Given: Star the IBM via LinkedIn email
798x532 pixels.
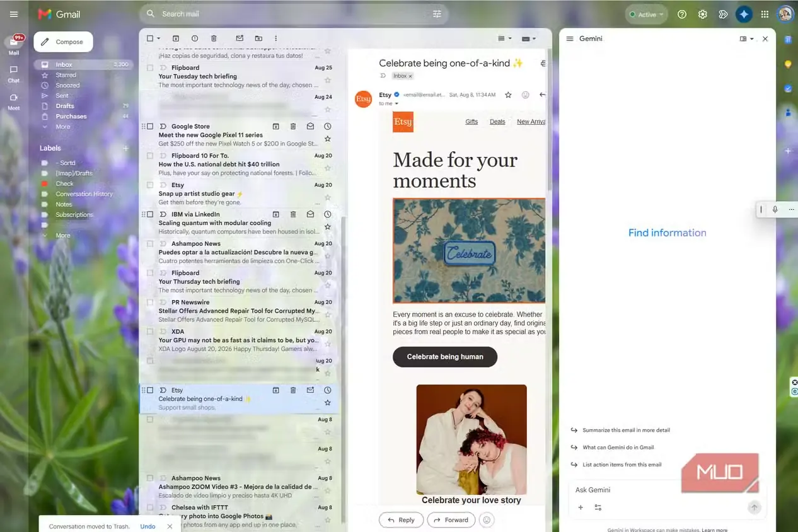Looking at the screenshot, I should click(328, 227).
